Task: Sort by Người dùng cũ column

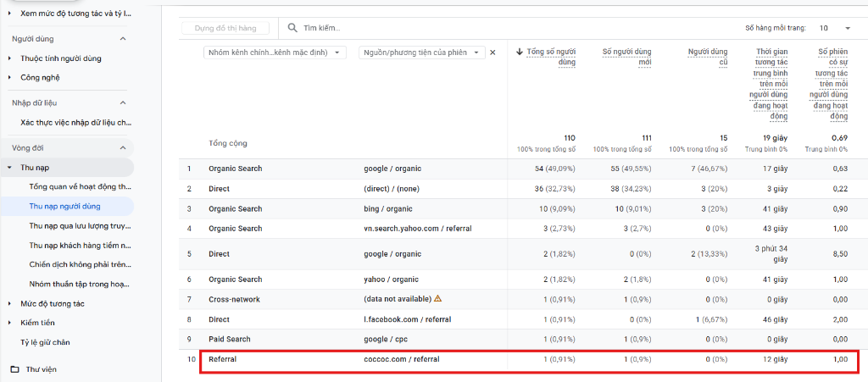Action: pos(708,57)
